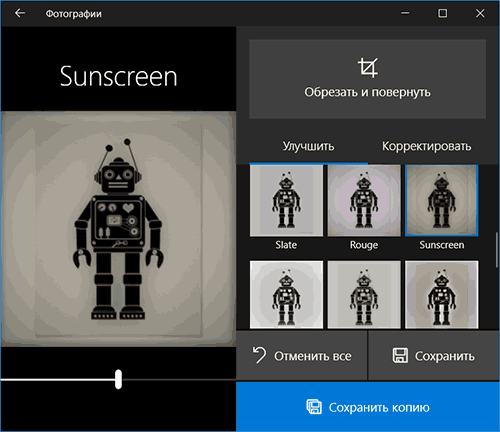Switch to the Улучшить tab

tap(308, 146)
